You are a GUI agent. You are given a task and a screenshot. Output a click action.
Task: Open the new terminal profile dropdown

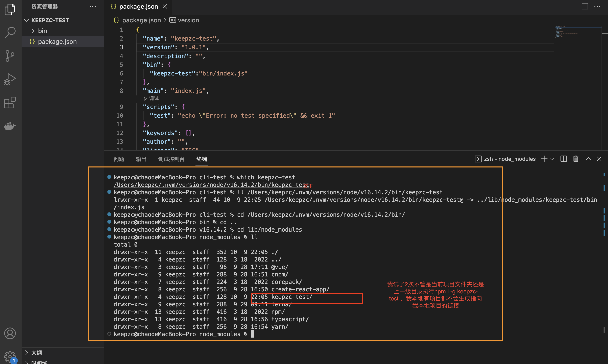pyautogui.click(x=552, y=159)
